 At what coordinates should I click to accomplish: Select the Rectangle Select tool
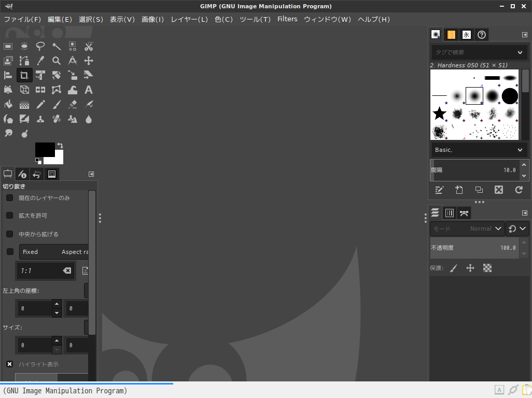[8, 46]
